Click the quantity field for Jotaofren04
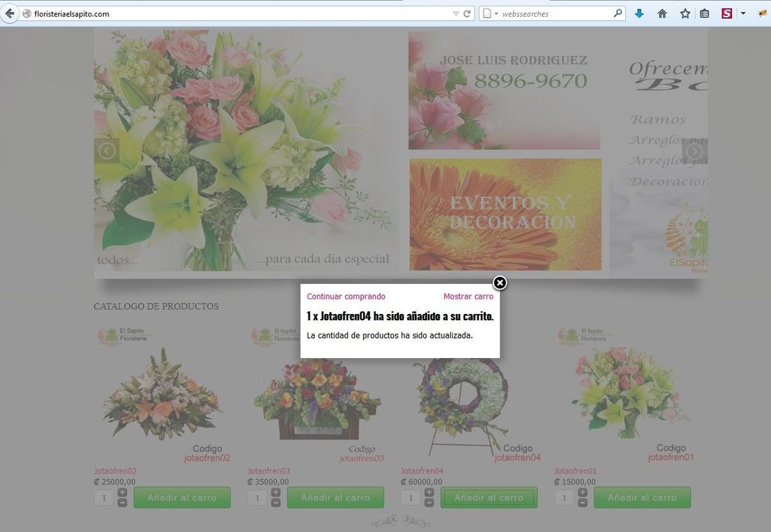This screenshot has height=532, width=771. point(411,498)
